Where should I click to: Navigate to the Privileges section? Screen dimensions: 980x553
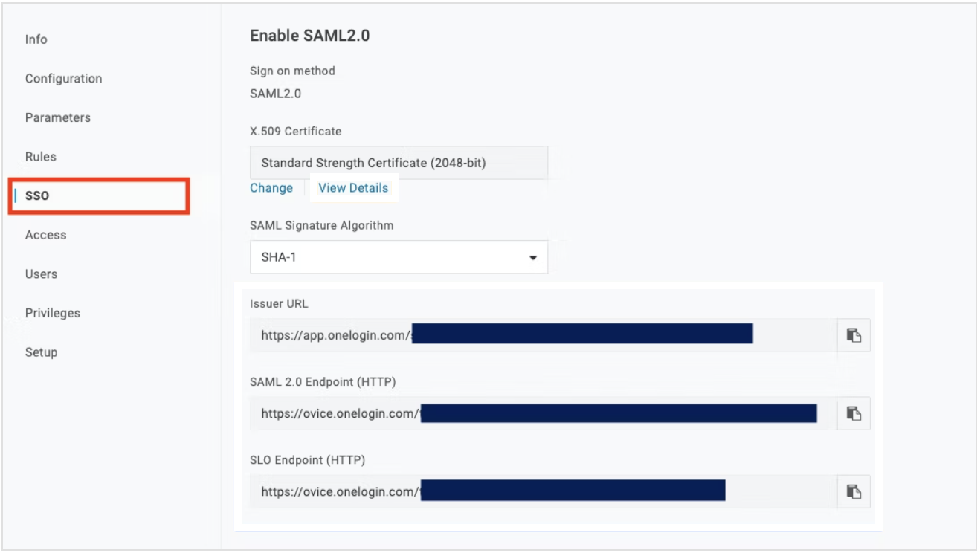53,313
